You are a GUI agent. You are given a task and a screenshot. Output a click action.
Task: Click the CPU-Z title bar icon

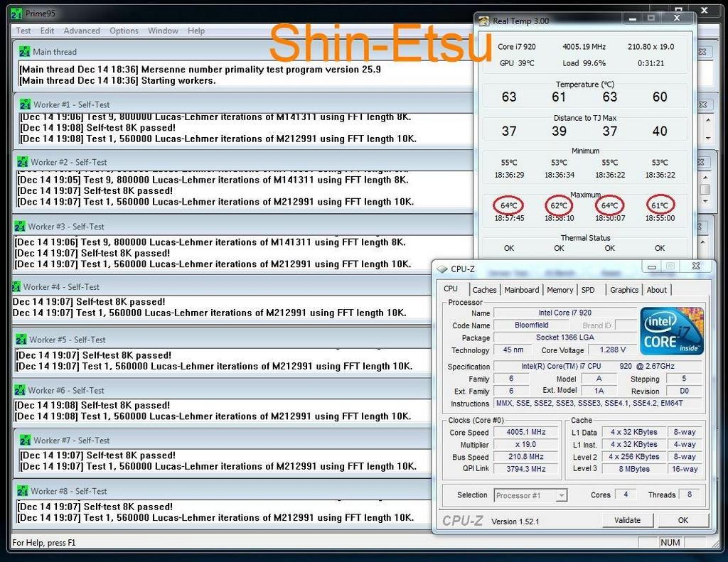point(442,269)
